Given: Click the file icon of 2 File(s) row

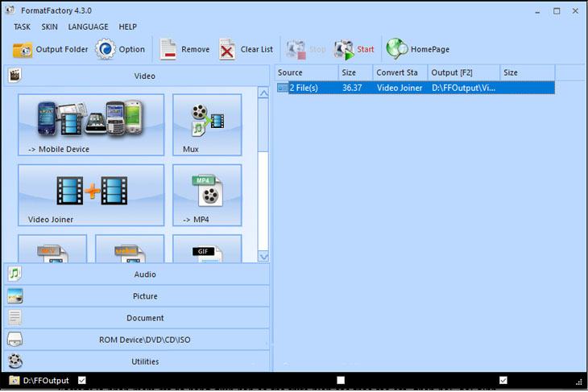Looking at the screenshot, I should [x=283, y=88].
